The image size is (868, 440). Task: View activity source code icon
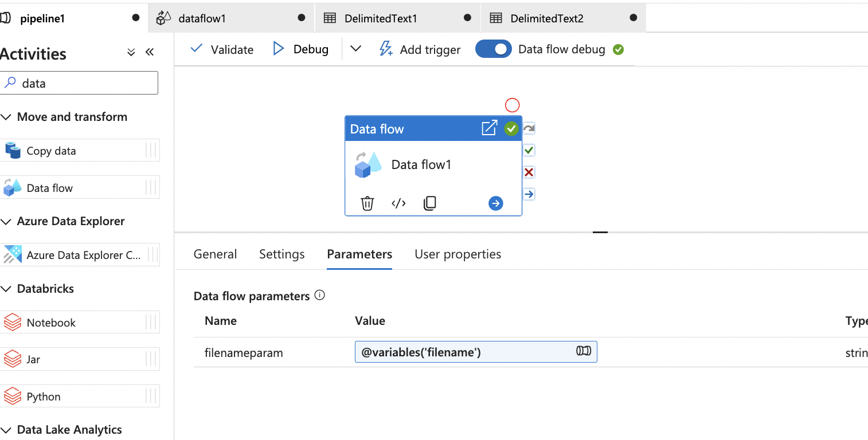tap(398, 203)
